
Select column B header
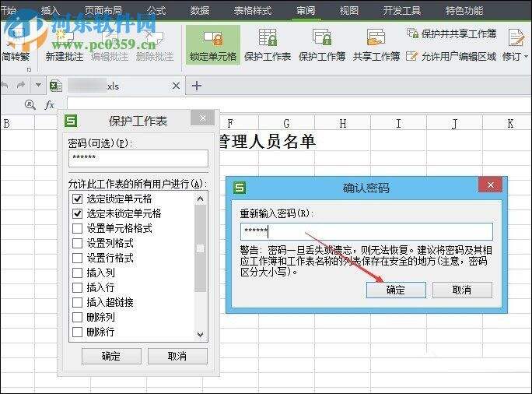click(x=17, y=123)
